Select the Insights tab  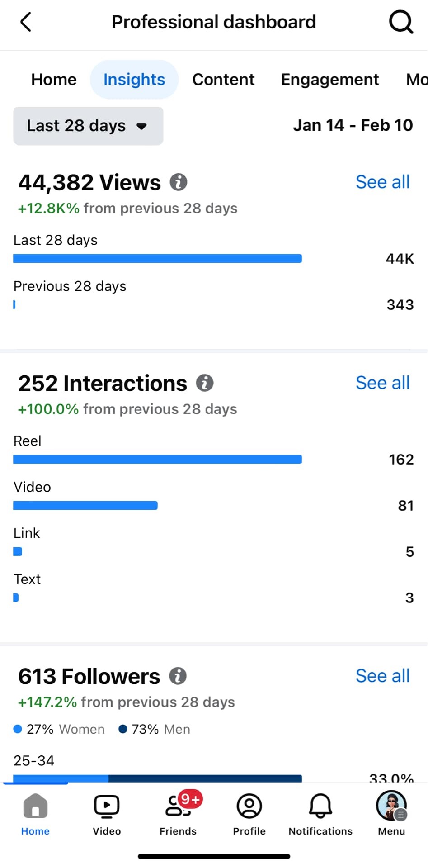click(134, 80)
